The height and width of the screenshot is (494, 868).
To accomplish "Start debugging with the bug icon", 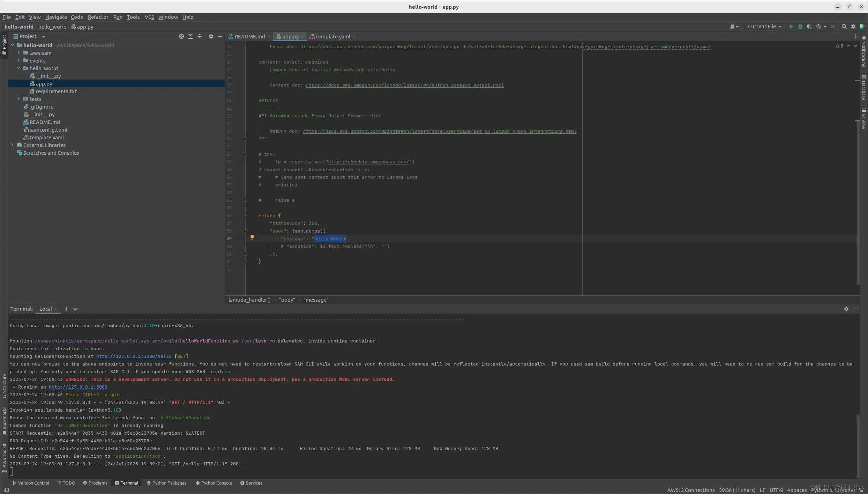I will (x=800, y=27).
